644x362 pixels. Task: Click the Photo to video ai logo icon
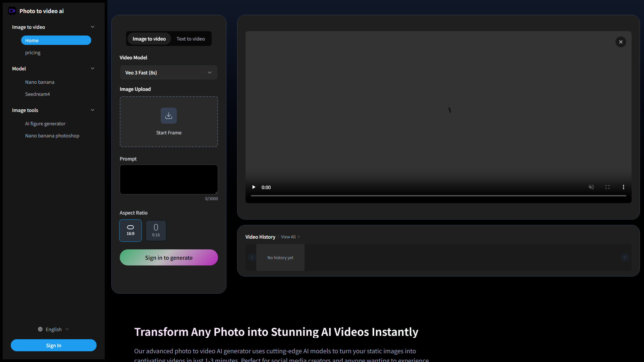coord(12,11)
